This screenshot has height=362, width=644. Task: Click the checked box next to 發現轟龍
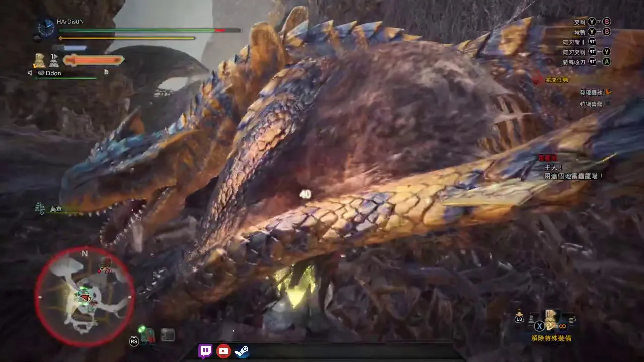[x=608, y=92]
